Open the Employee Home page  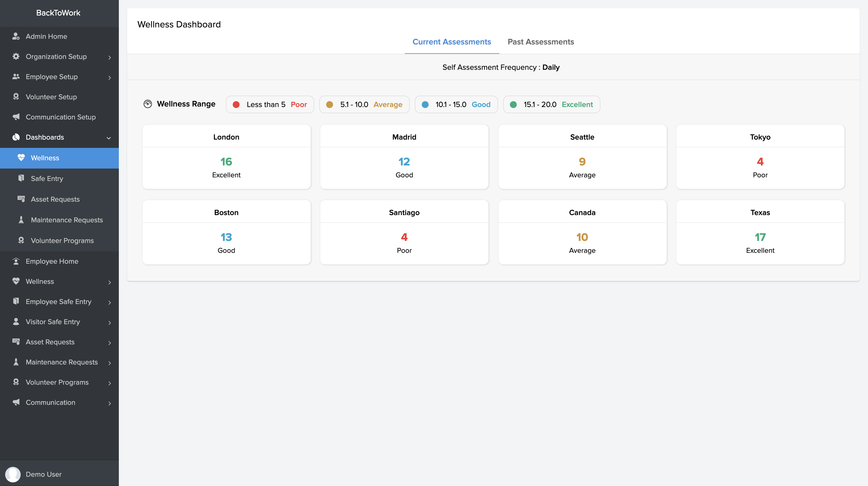(52, 261)
